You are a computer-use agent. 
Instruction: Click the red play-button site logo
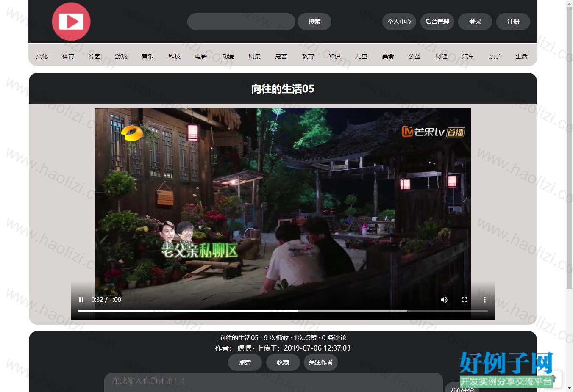tap(71, 22)
